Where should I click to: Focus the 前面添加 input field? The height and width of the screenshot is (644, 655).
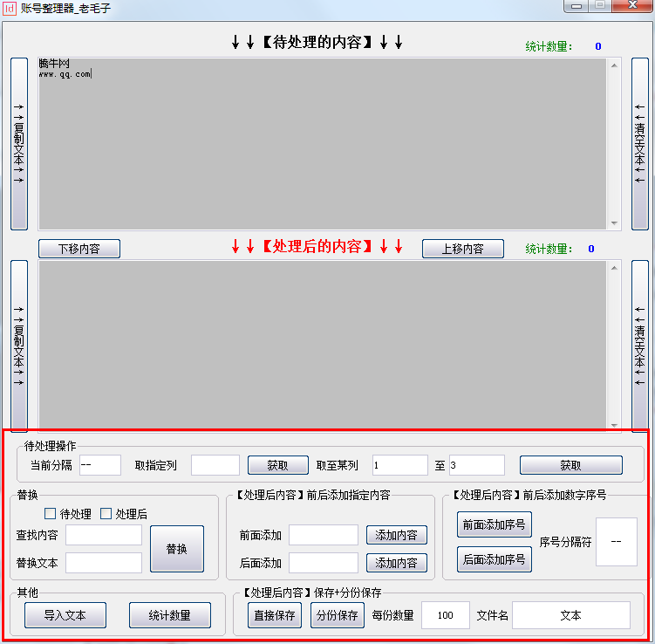(x=324, y=535)
